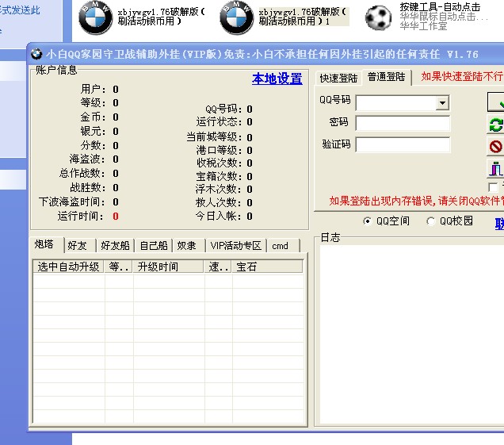The width and height of the screenshot is (504, 445).
Task: Click the 选中自动升级 column header
Action: [68, 267]
